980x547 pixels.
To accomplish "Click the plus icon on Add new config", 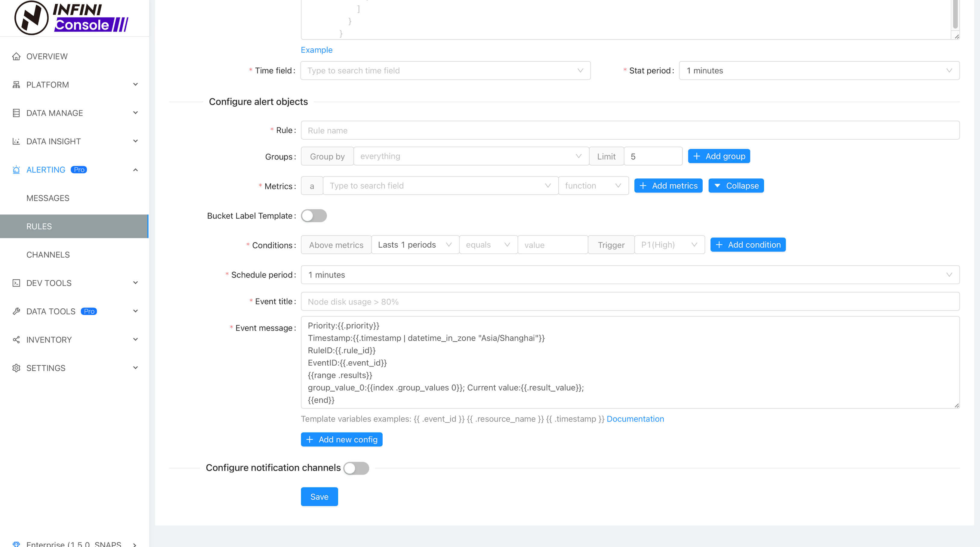I will click(x=310, y=440).
